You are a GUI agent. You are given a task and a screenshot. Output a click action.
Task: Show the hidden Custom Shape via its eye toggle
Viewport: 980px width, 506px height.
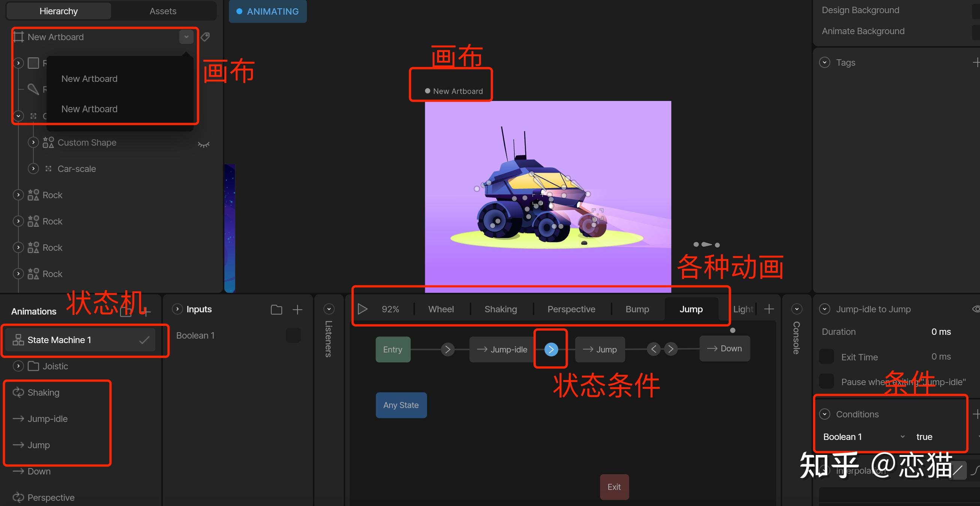click(204, 144)
